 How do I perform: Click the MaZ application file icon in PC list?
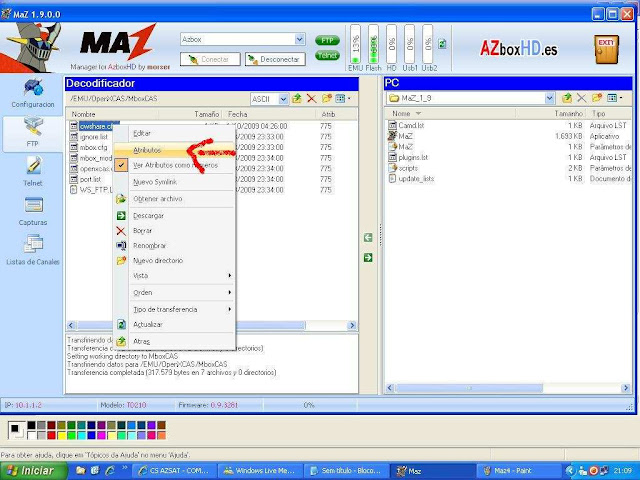click(x=392, y=136)
